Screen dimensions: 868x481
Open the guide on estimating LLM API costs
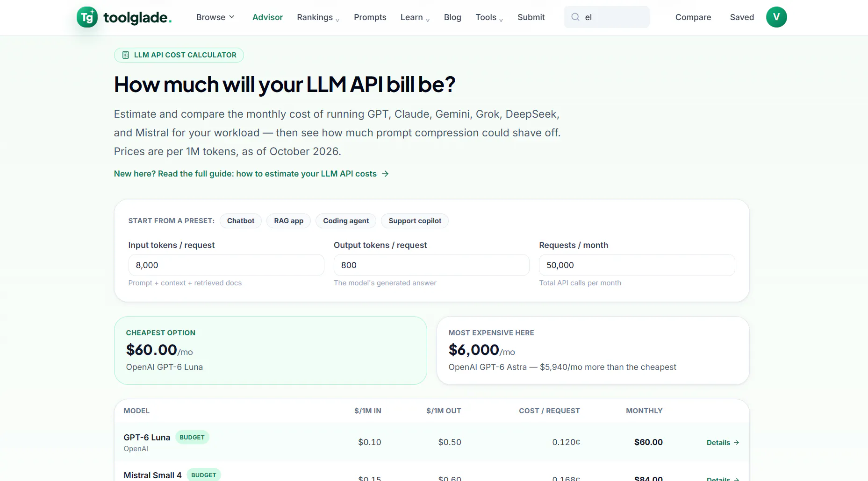point(245,174)
